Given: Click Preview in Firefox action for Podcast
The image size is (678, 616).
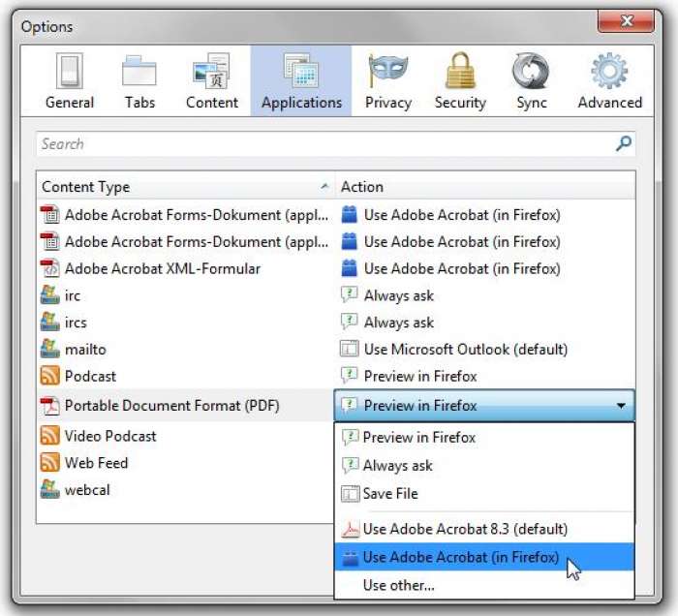Looking at the screenshot, I should pyautogui.click(x=420, y=376).
